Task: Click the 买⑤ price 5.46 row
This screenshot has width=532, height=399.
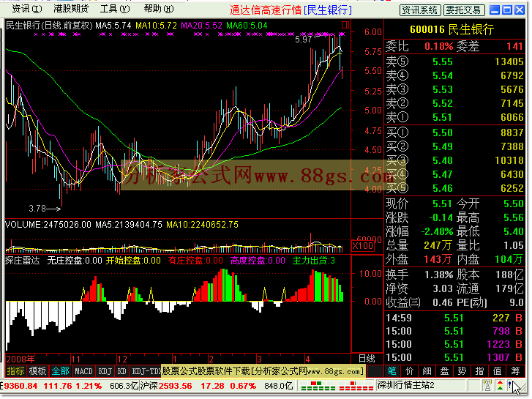Action: 454,188
